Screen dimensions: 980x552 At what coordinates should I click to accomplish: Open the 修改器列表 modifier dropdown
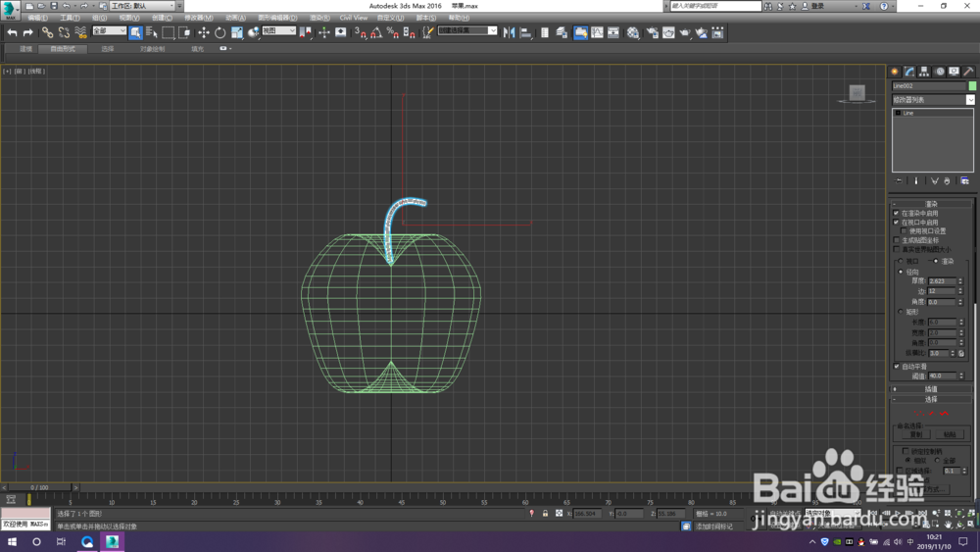click(933, 100)
